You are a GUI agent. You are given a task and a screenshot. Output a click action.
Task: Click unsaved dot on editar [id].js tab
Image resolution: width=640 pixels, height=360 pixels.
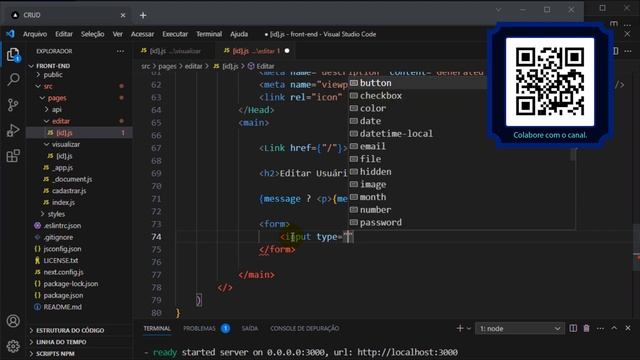click(x=287, y=51)
